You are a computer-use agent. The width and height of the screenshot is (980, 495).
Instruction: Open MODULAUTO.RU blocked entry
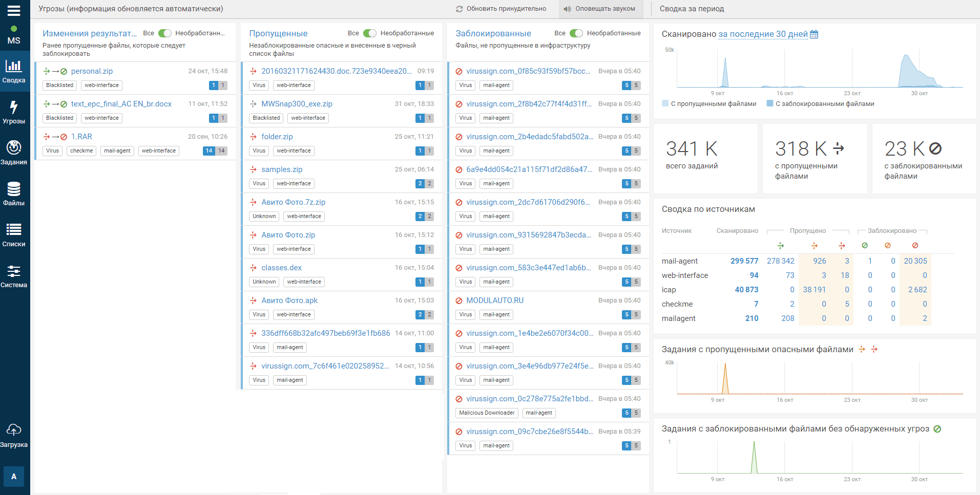495,300
